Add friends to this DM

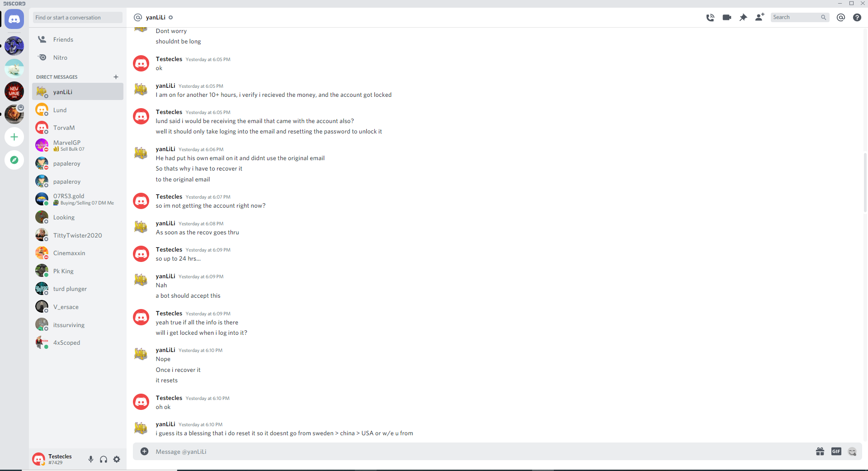coord(760,17)
